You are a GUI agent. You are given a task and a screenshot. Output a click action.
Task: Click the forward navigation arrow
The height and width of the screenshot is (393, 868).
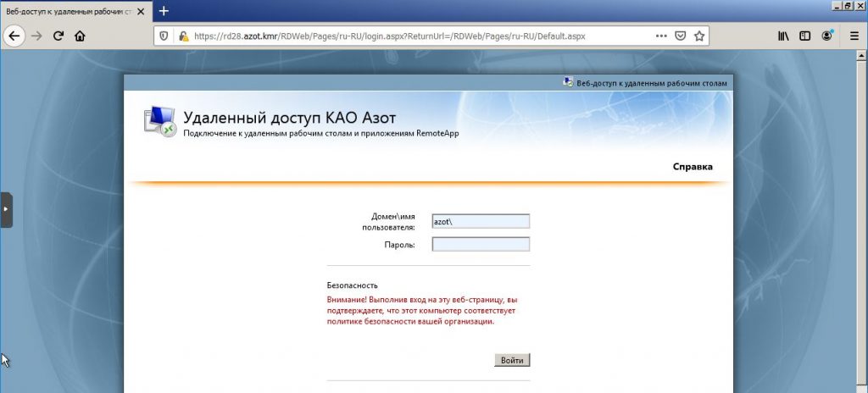(x=36, y=36)
